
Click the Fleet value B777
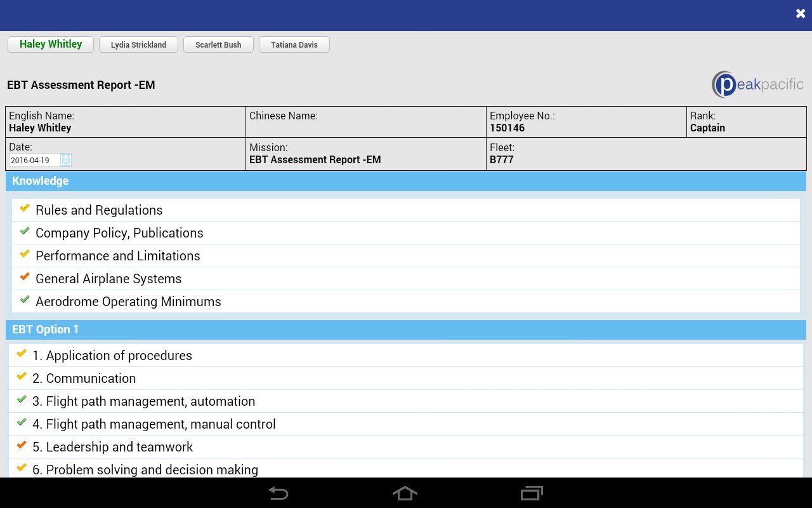point(502,159)
